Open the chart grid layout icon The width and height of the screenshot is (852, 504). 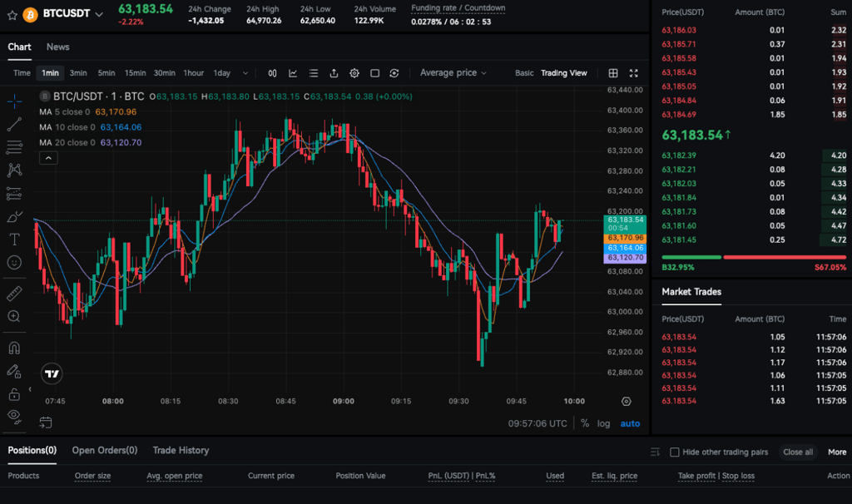coord(613,73)
